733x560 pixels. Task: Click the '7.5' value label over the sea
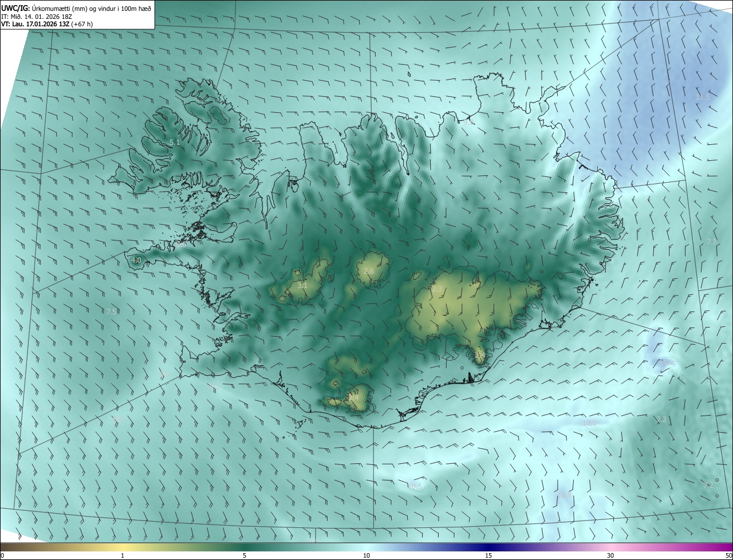point(112,311)
